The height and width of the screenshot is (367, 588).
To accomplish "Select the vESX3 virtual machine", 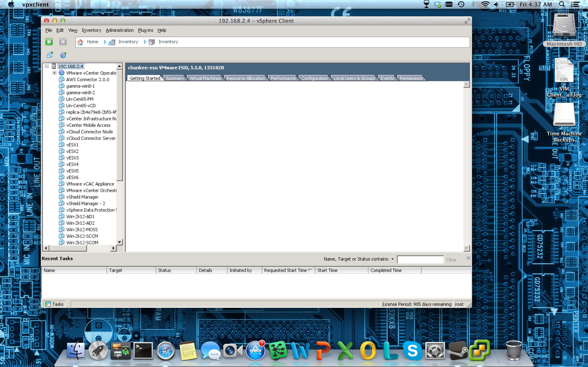I will (72, 158).
